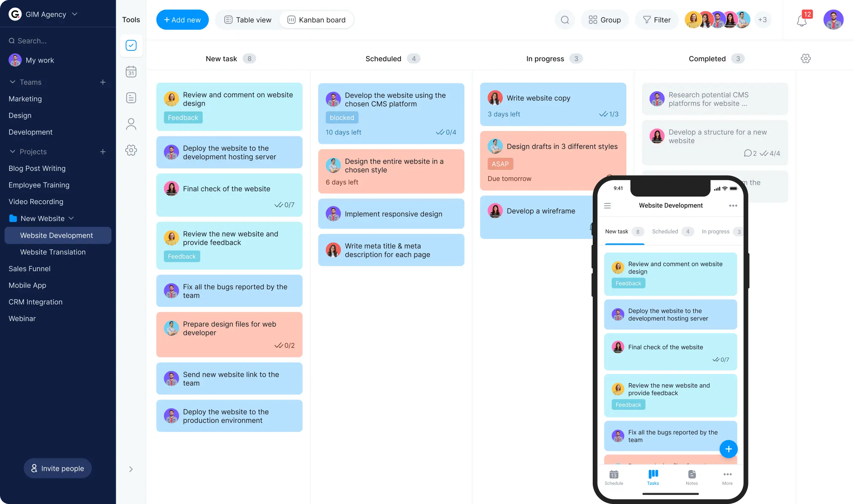
Task: Click the calendar date icon in sidebar
Action: coord(131,72)
